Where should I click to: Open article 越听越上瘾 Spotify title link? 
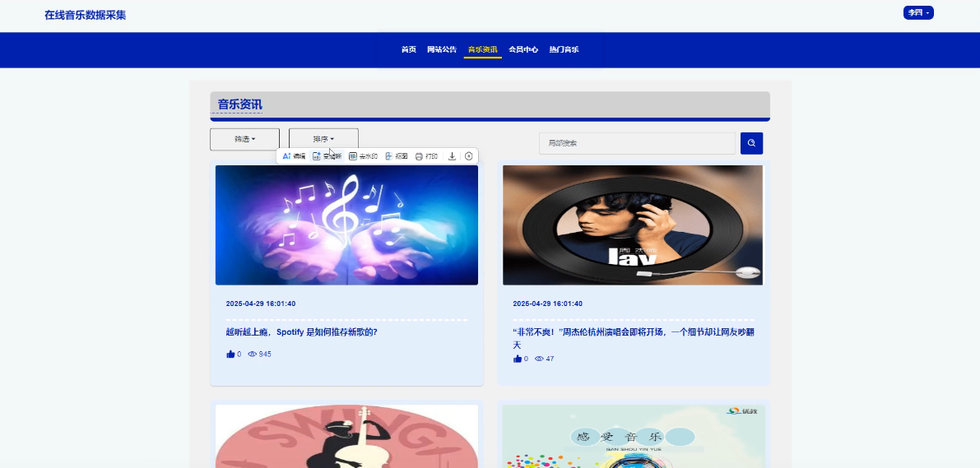(x=301, y=331)
